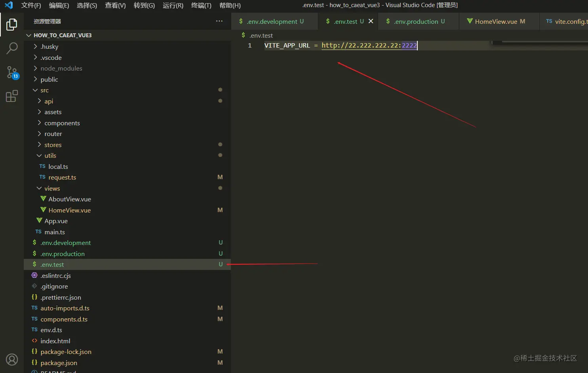Collapse the views folder
This screenshot has height=373, width=588.
pyautogui.click(x=127, y=188)
